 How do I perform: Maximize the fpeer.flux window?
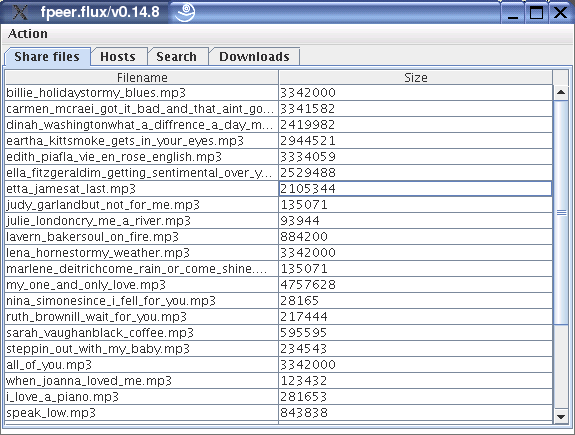click(536, 12)
